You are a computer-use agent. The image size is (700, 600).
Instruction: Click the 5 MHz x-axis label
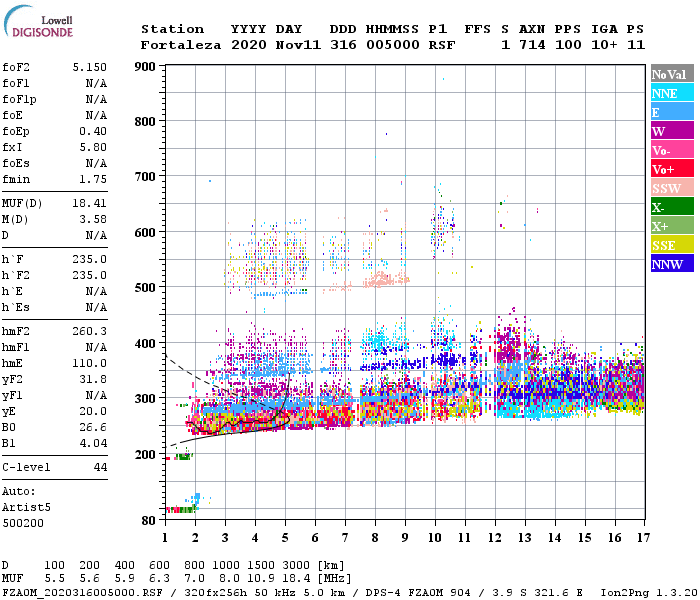tap(285, 538)
